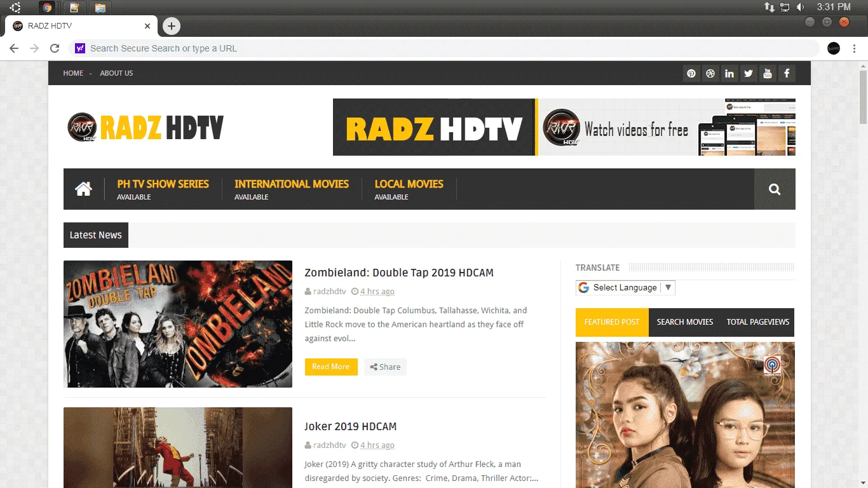The image size is (868, 488).
Task: Click the browser profile avatar icon
Action: coord(834,48)
